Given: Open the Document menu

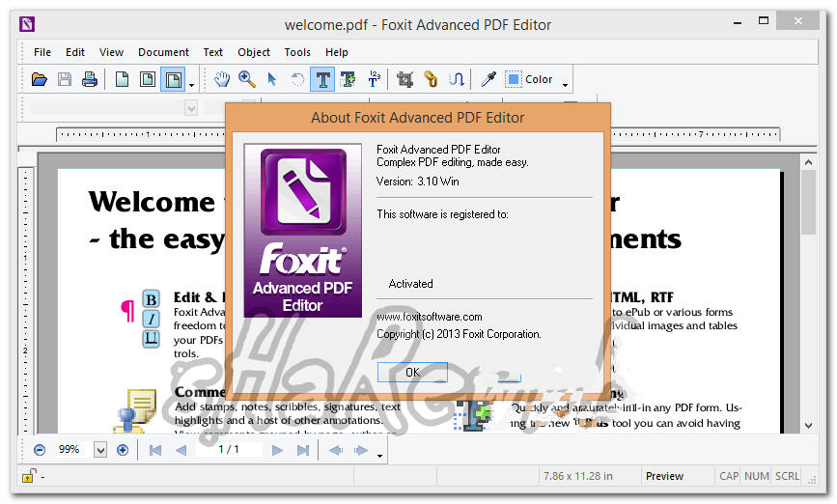Looking at the screenshot, I should pos(163,52).
